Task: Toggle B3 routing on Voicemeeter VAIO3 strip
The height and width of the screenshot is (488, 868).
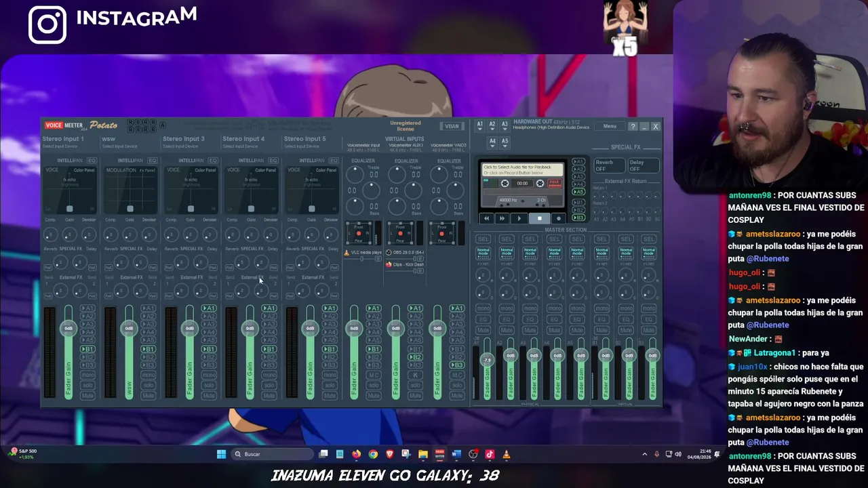Action: pos(457,365)
